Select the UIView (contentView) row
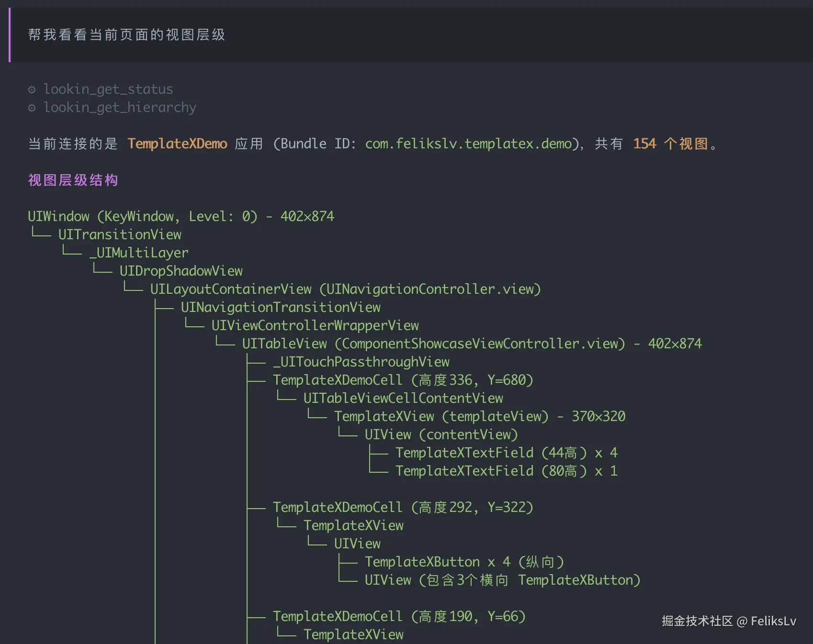This screenshot has height=644, width=813. 441,435
